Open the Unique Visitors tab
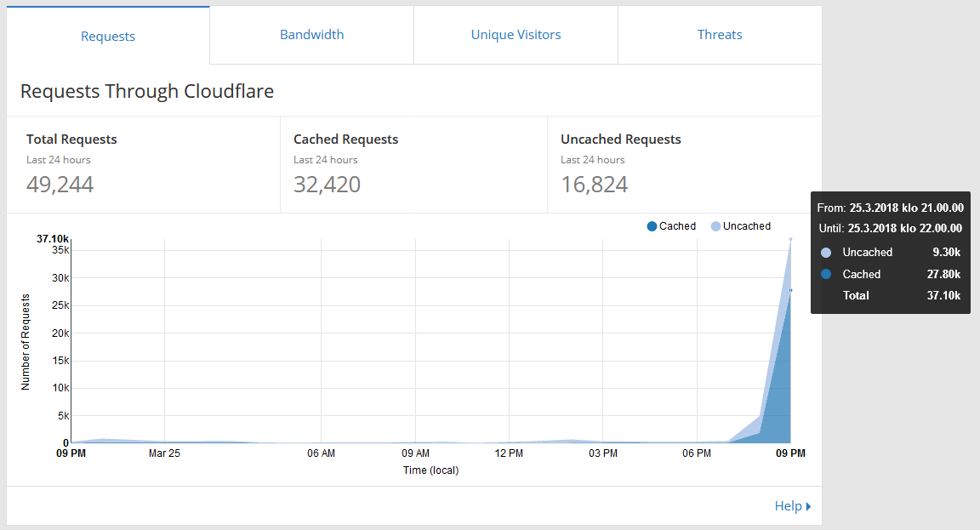Screen dimensions: 980x530 click(x=516, y=35)
